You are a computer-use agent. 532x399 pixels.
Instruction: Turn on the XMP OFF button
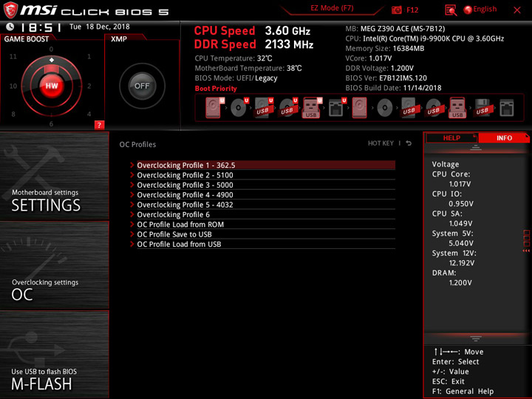(142, 86)
